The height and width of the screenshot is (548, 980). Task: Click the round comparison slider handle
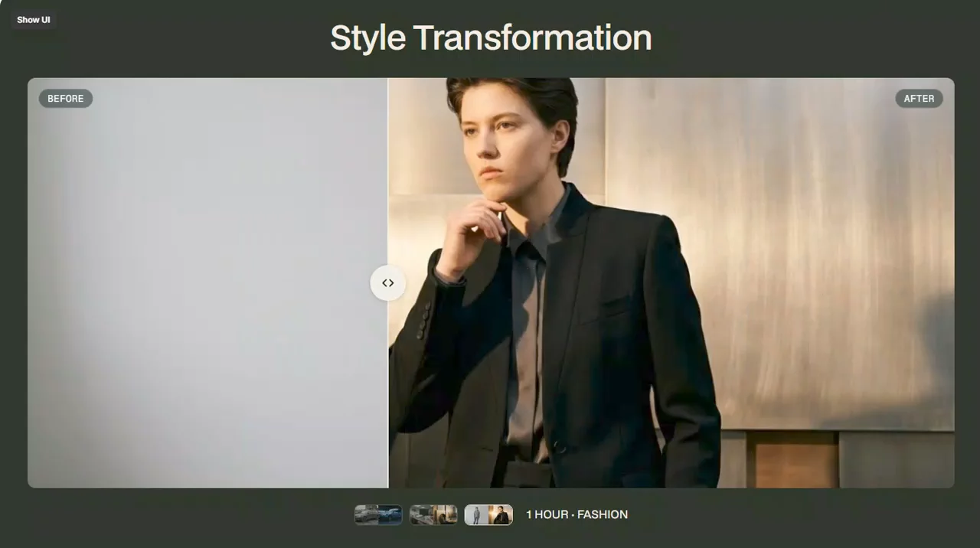tap(388, 283)
